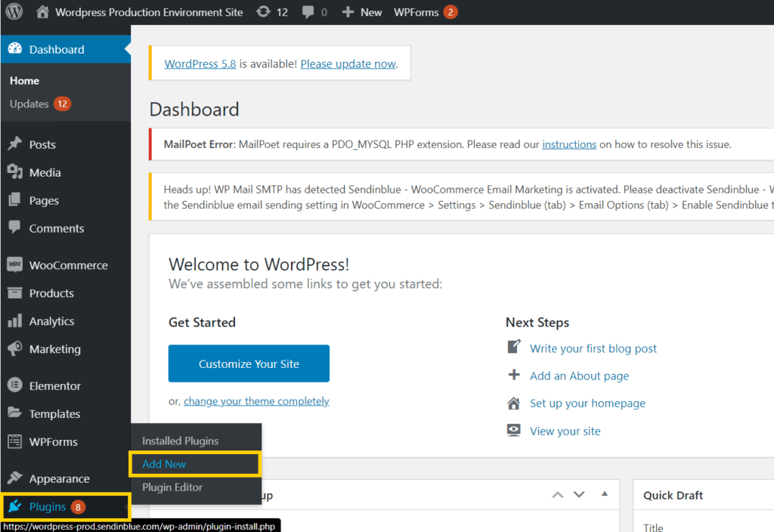Select Home under Dashboard
The height and width of the screenshot is (532, 774).
[x=25, y=80]
